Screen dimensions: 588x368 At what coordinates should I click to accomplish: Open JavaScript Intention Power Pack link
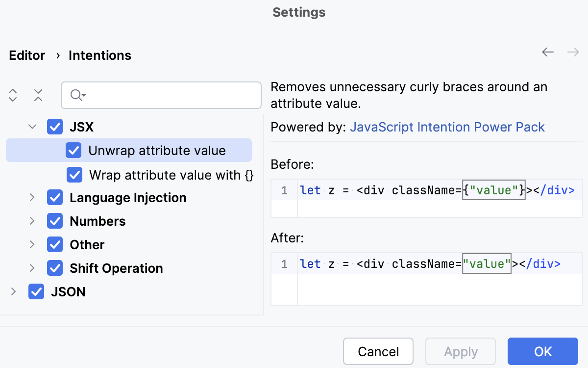tap(447, 128)
